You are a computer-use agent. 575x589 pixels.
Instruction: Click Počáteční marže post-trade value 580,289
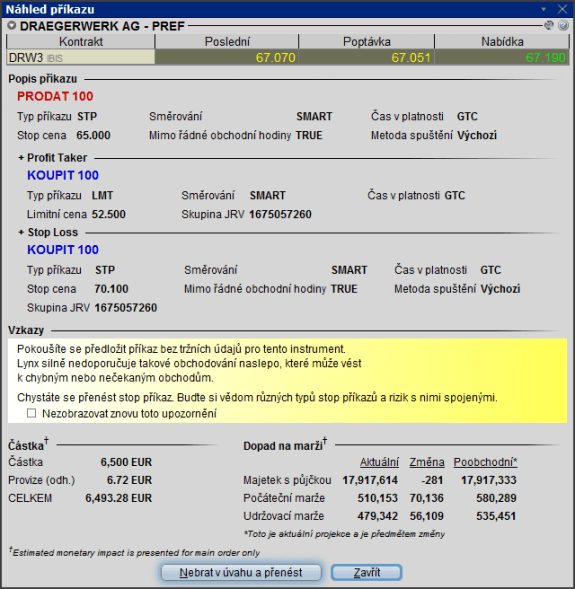(496, 498)
